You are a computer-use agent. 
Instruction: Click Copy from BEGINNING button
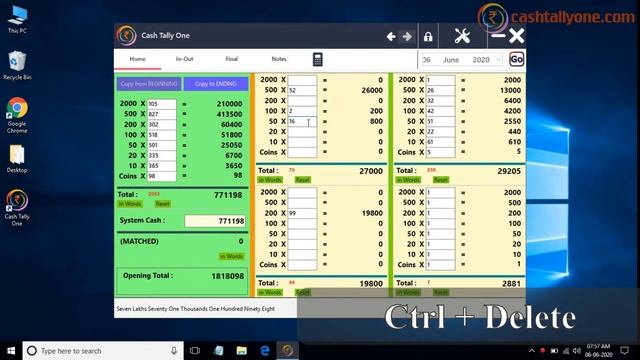pos(149,84)
